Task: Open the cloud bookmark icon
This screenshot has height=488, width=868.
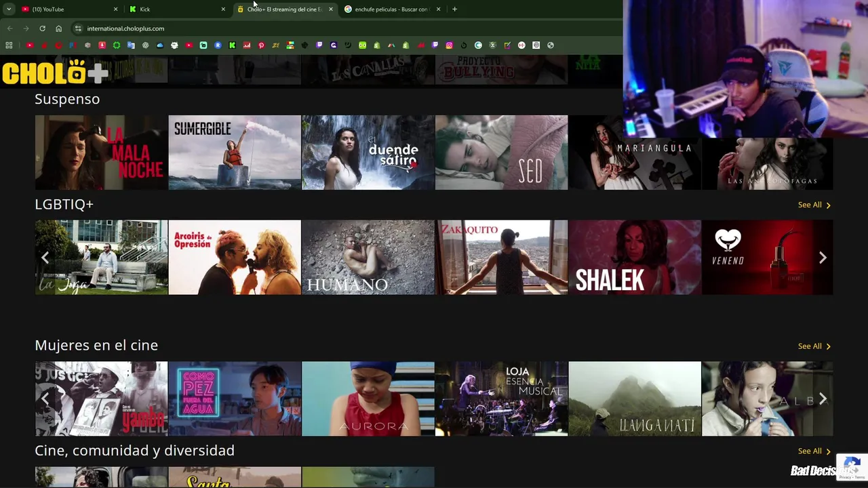Action: pos(159,45)
